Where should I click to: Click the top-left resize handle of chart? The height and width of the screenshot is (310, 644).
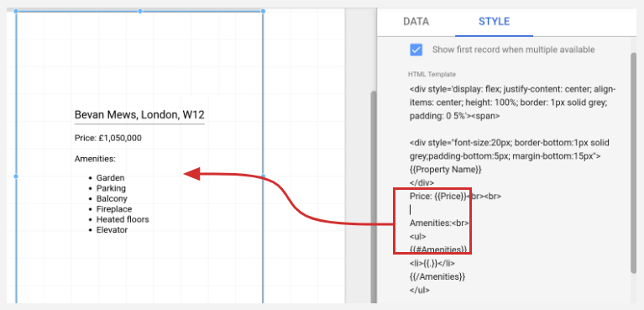(16, 11)
